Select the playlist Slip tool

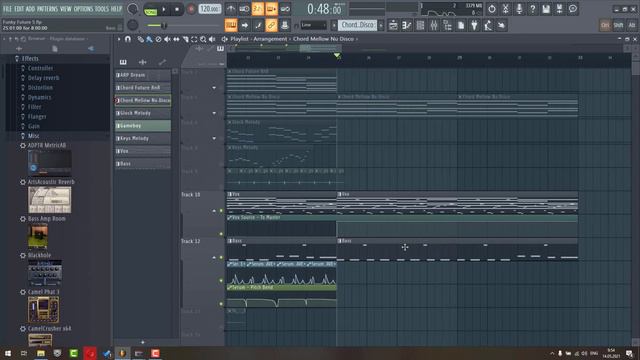tap(176, 39)
